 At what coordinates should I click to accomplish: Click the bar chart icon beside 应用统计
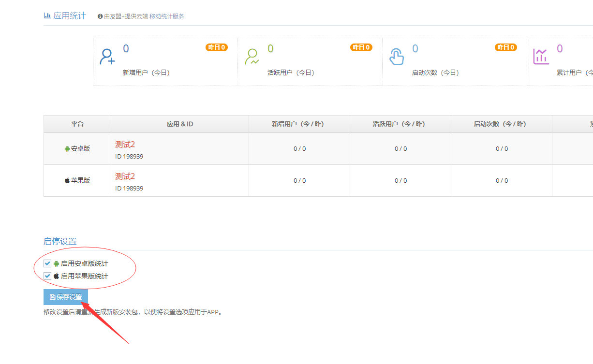pos(47,15)
